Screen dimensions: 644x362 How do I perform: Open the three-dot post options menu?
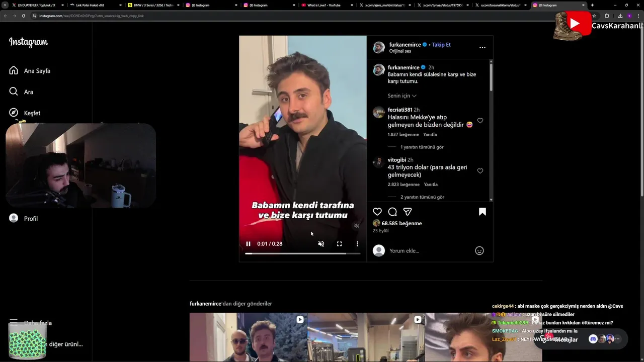point(482,47)
